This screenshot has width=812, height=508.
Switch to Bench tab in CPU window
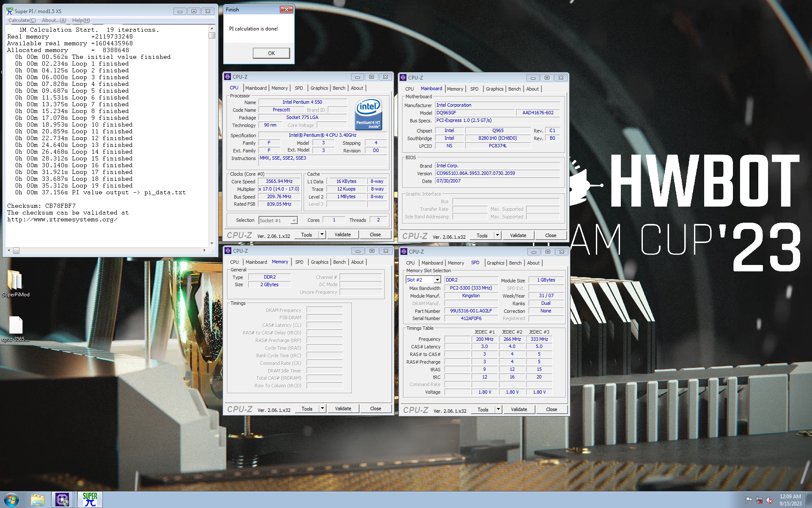(x=339, y=88)
